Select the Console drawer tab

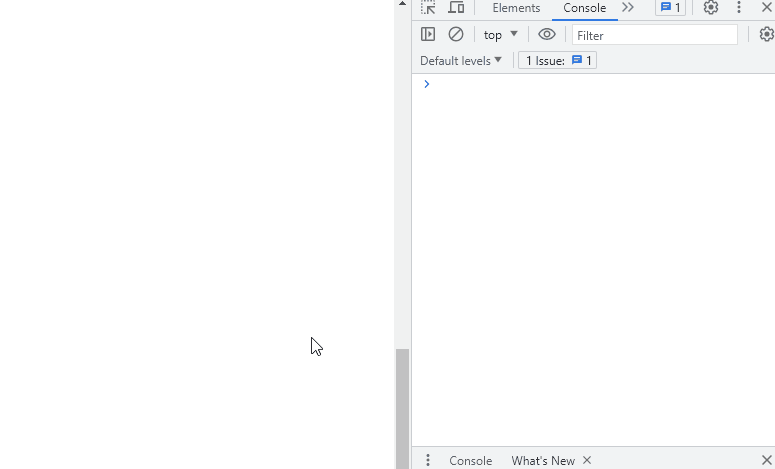coord(471,461)
